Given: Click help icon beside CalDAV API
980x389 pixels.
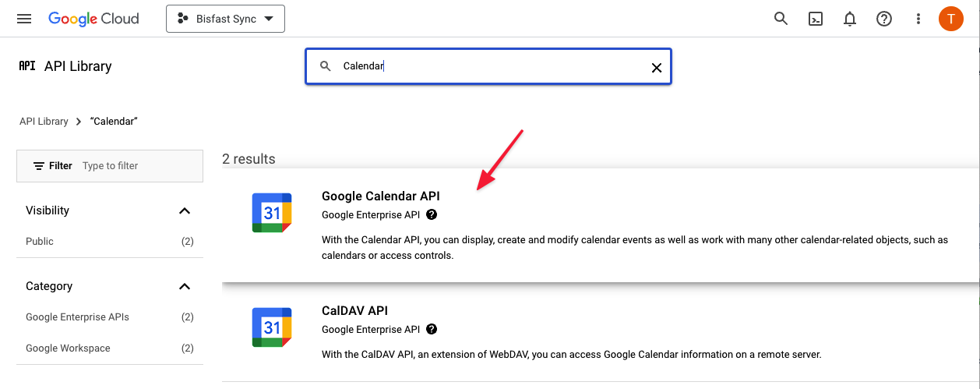Looking at the screenshot, I should pos(432,329).
